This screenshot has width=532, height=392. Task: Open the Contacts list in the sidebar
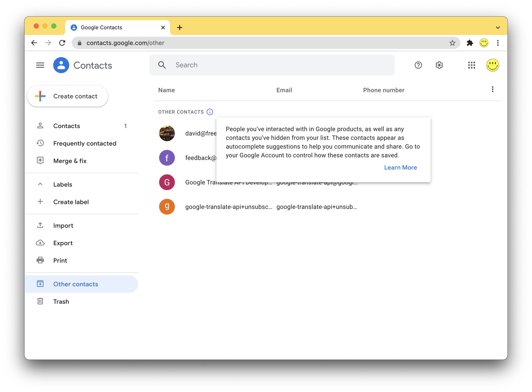pos(81,126)
